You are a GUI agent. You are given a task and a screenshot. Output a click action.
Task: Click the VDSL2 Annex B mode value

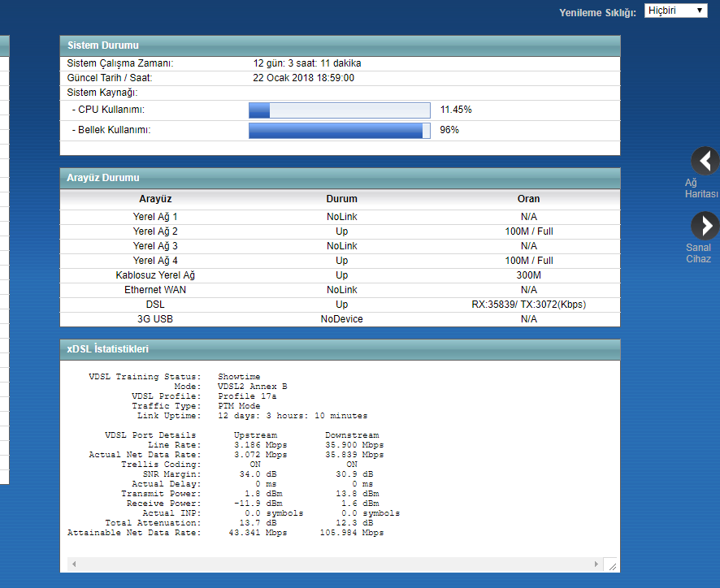(x=252, y=387)
